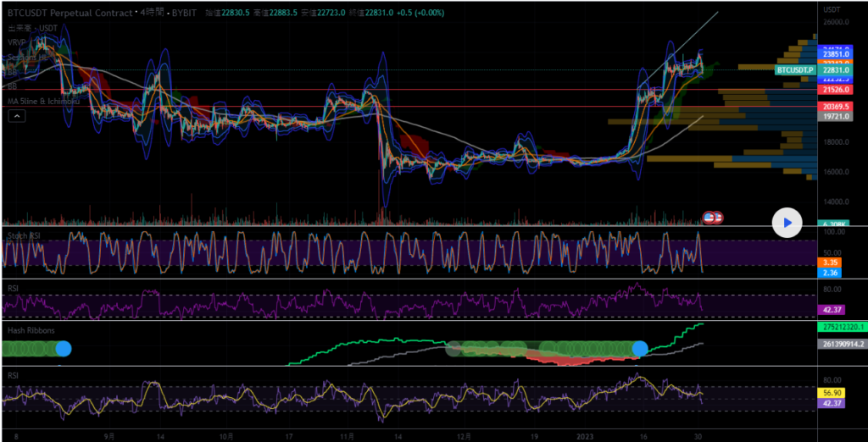868x442 pixels.
Task: Collapse the indicator legend with chevron button
Action: (15, 118)
